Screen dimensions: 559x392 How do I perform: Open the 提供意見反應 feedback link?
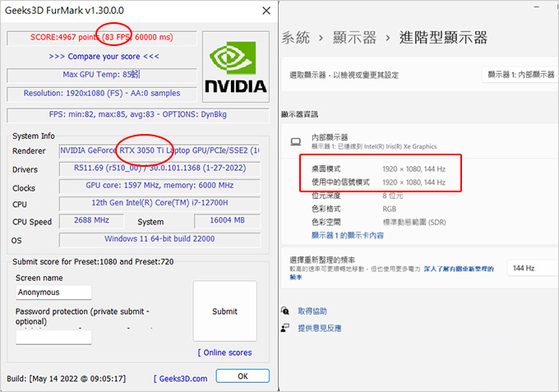[x=320, y=328]
